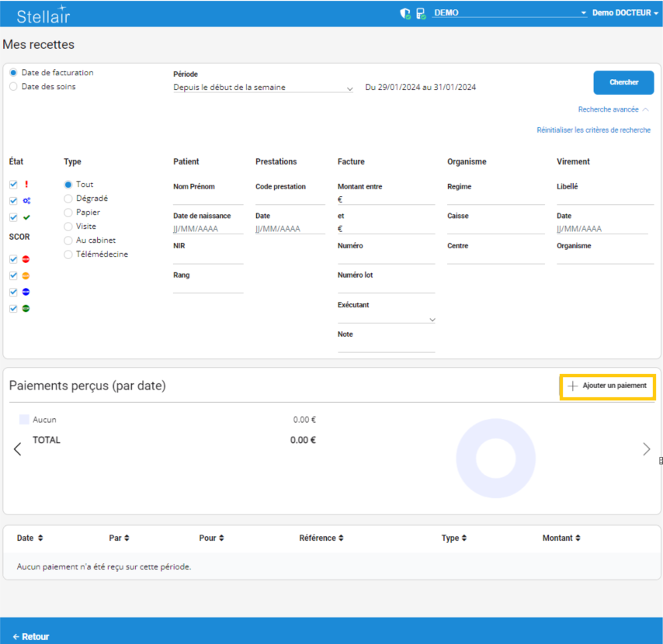Image resolution: width=663 pixels, height=644 pixels.
Task: Uncheck the red exclamation État checkbox
Action: (x=13, y=185)
